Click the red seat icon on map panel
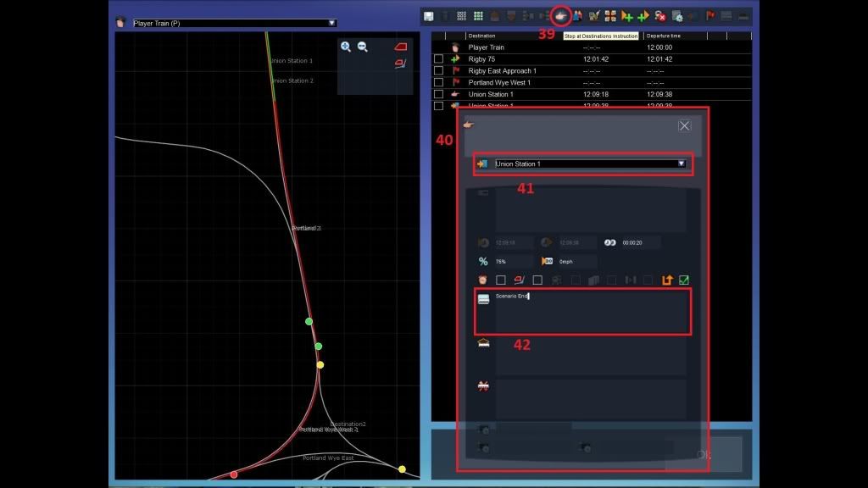Screen dimensions: 868x488 point(400,64)
